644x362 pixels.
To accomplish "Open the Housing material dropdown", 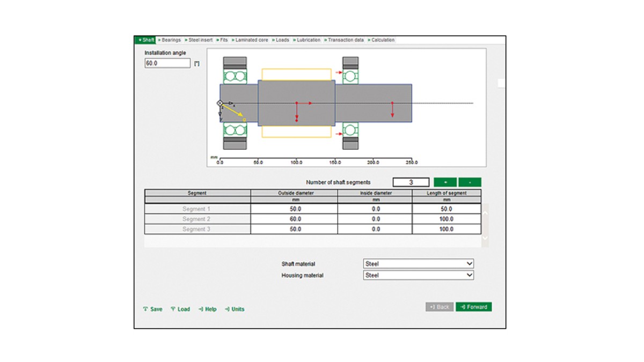I will coord(418,275).
